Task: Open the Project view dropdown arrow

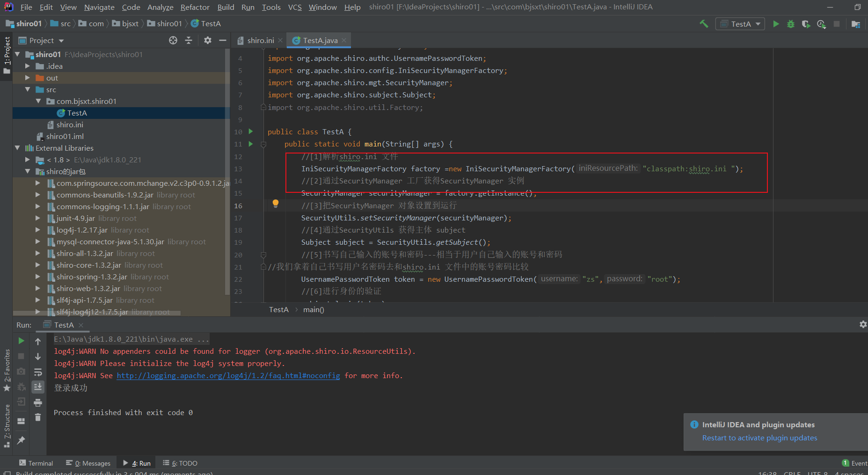Action: (61, 41)
